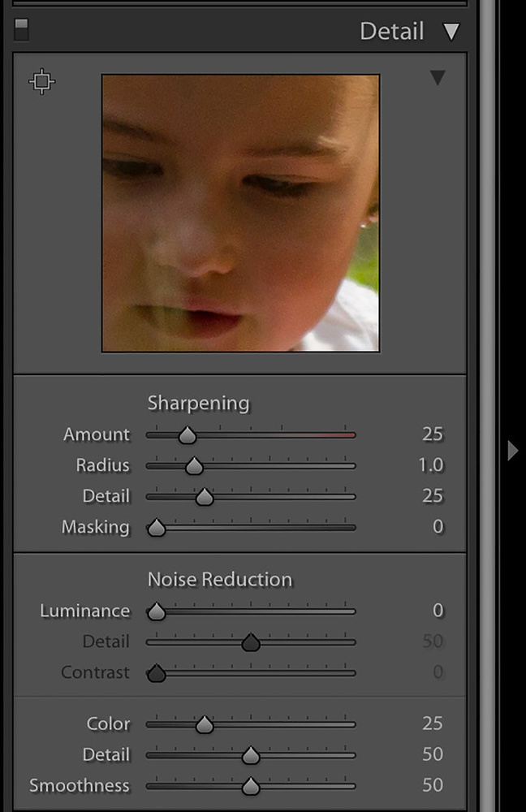Adjust the Luminance Detail slider
The image size is (526, 812).
[251, 642]
